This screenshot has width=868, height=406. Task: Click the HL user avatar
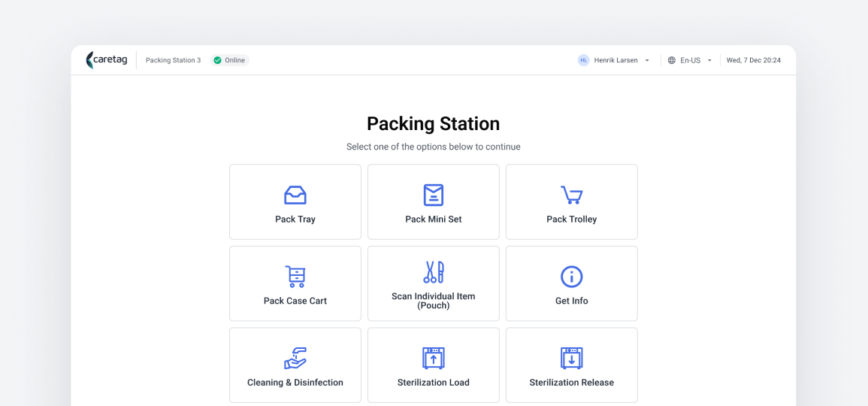click(x=583, y=60)
